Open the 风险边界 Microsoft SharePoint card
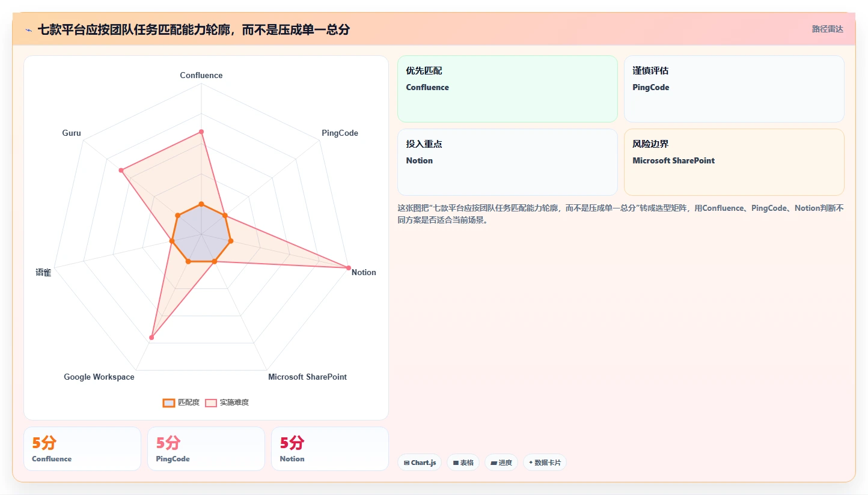 734,162
